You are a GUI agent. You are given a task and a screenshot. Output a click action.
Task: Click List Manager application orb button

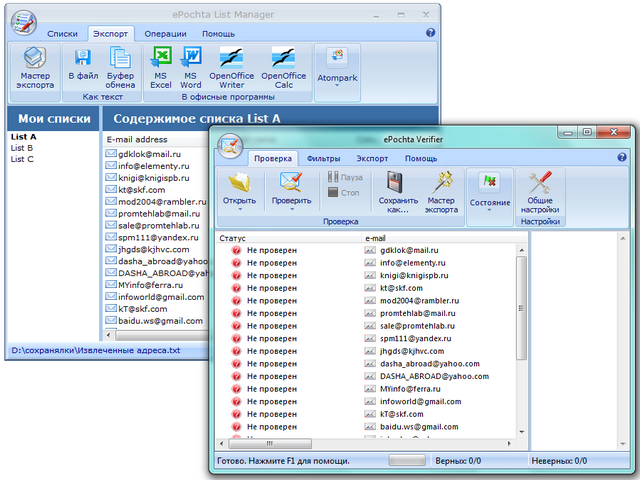point(24,22)
